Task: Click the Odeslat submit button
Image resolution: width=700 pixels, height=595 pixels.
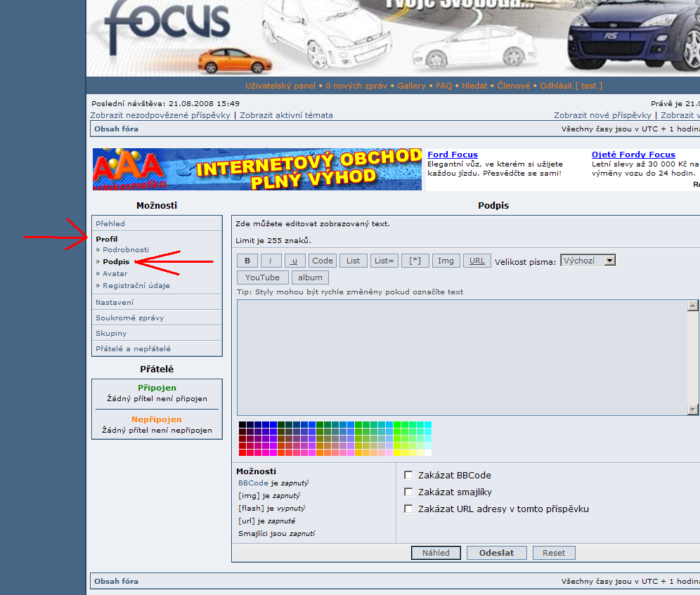Action: pos(496,553)
